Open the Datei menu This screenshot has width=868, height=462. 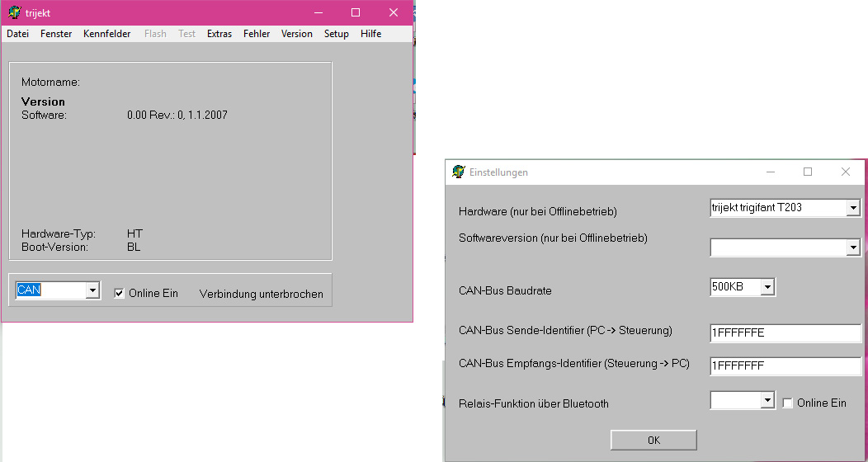coord(17,34)
